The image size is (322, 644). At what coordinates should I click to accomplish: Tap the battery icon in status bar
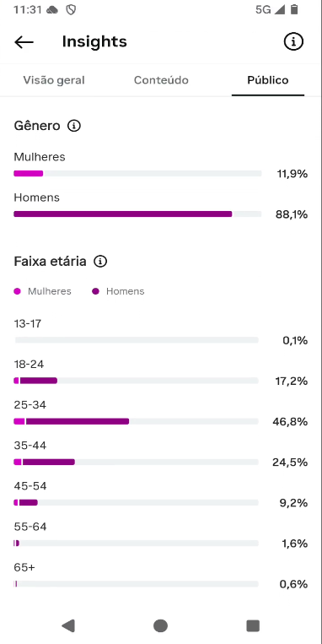click(x=294, y=9)
